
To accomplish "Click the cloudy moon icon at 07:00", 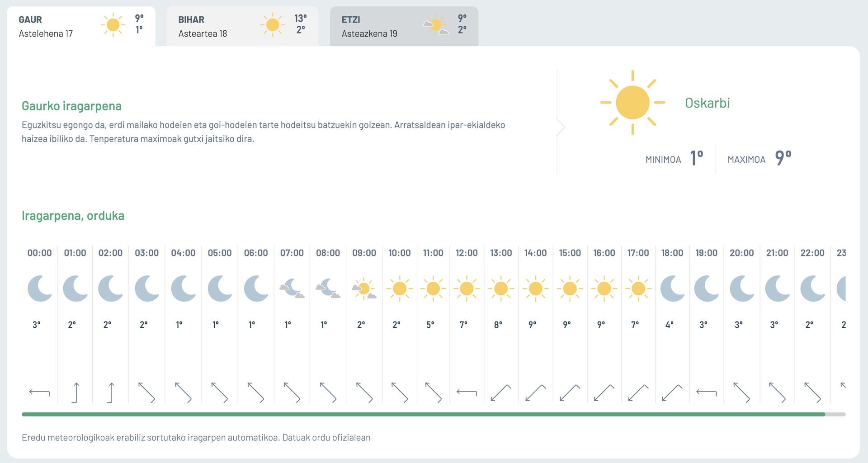I will [292, 288].
